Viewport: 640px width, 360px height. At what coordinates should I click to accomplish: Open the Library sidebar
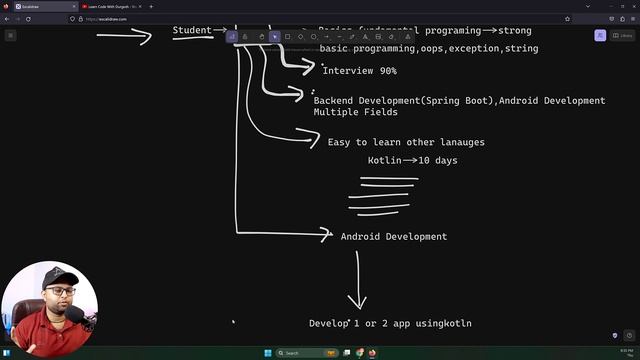point(622,36)
